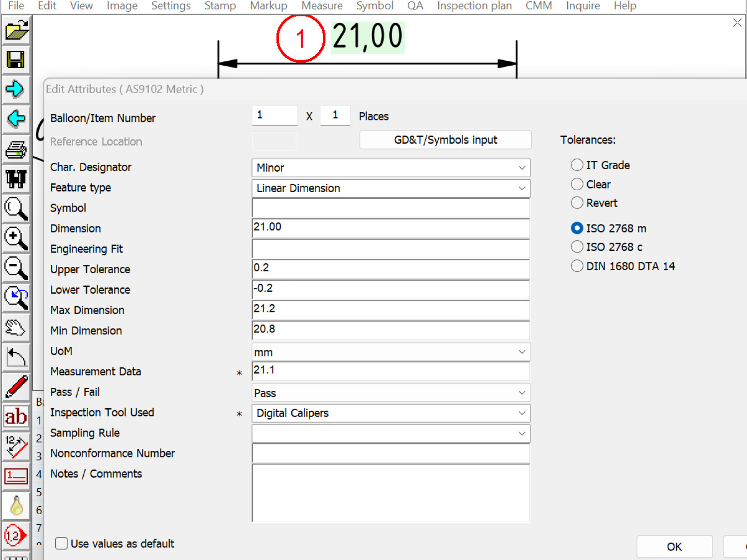Select the red pencil markup tool
The width and height of the screenshot is (747, 560).
pos(16,387)
